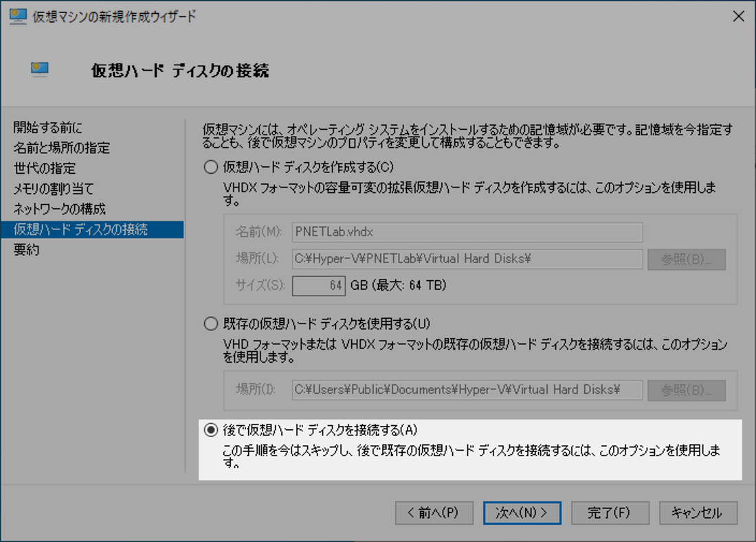756x542 pixels.
Task: Click the 次へ button
Action: tap(522, 512)
